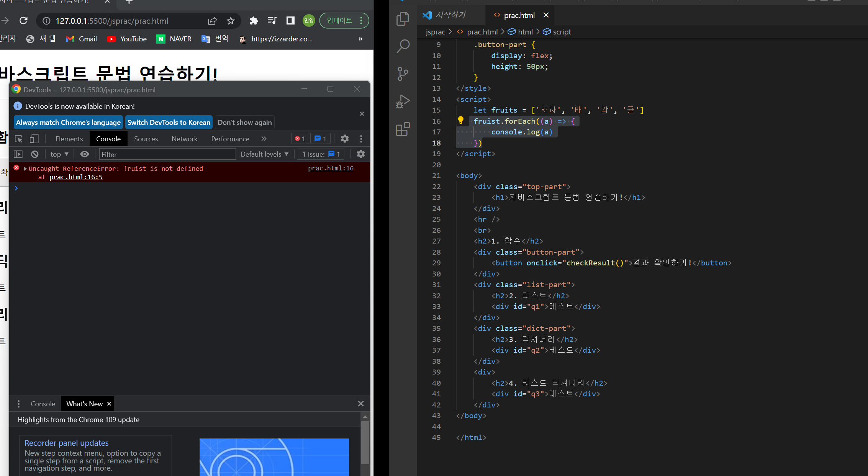Image resolution: width=868 pixels, height=476 pixels.
Task: Click the issues count badge in tab bar
Action: click(321, 139)
